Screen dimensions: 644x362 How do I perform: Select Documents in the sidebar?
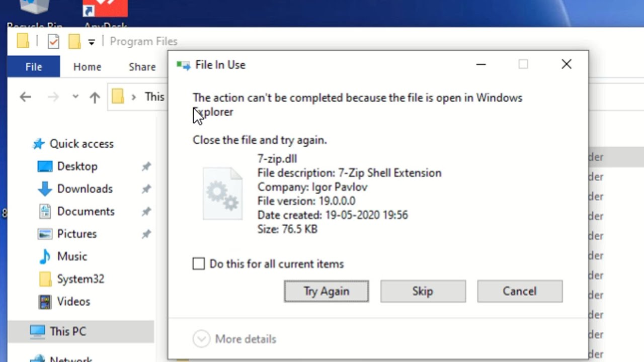tap(86, 212)
